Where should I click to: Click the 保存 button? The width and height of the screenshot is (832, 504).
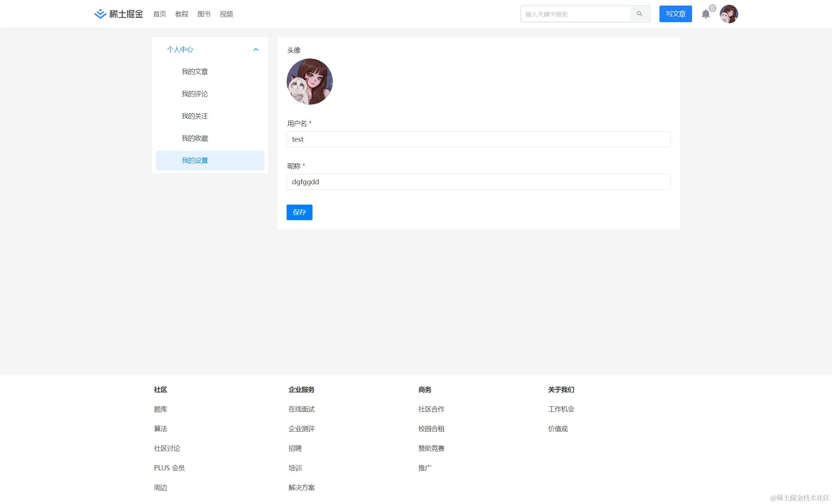click(x=299, y=212)
